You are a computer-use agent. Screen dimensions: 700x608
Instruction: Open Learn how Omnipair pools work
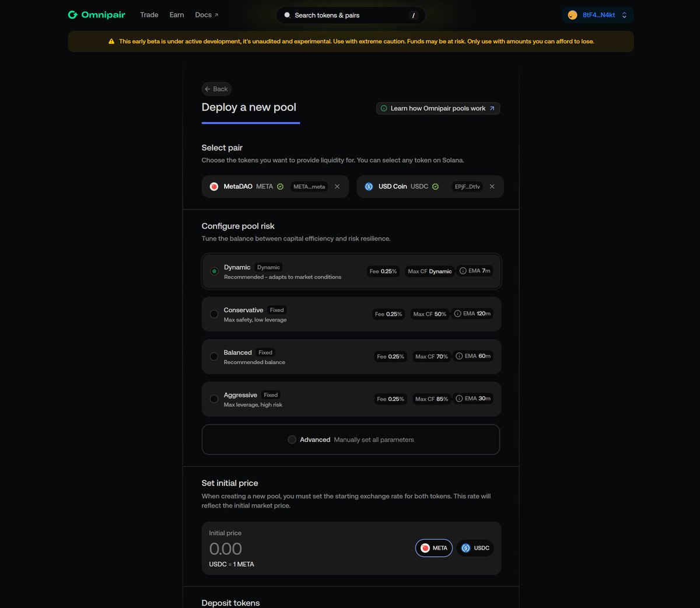[438, 108]
